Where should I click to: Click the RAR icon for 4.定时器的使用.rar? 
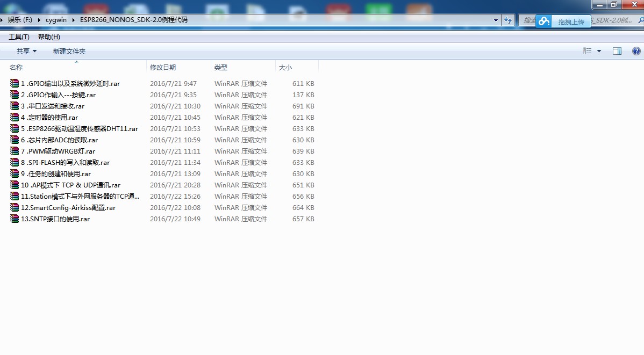point(15,118)
